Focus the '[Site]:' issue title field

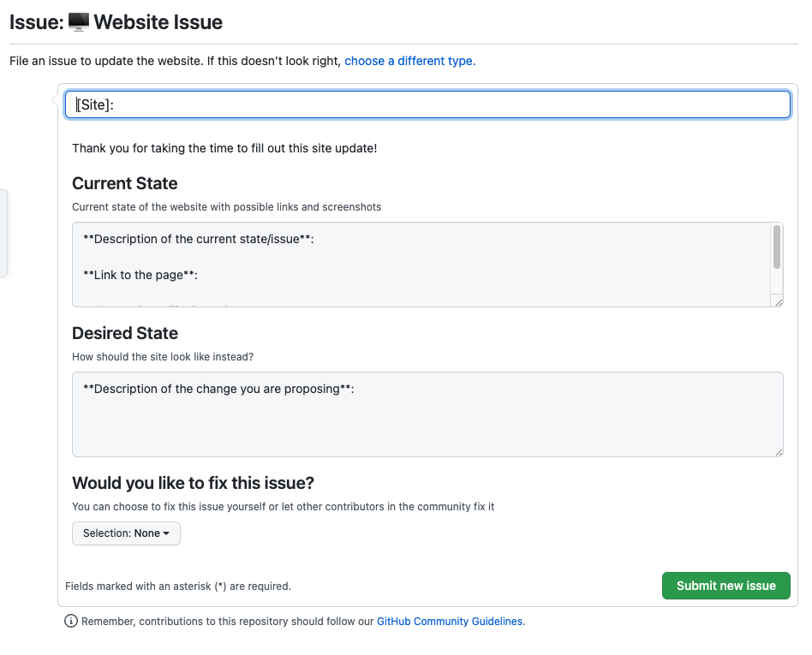click(x=427, y=104)
